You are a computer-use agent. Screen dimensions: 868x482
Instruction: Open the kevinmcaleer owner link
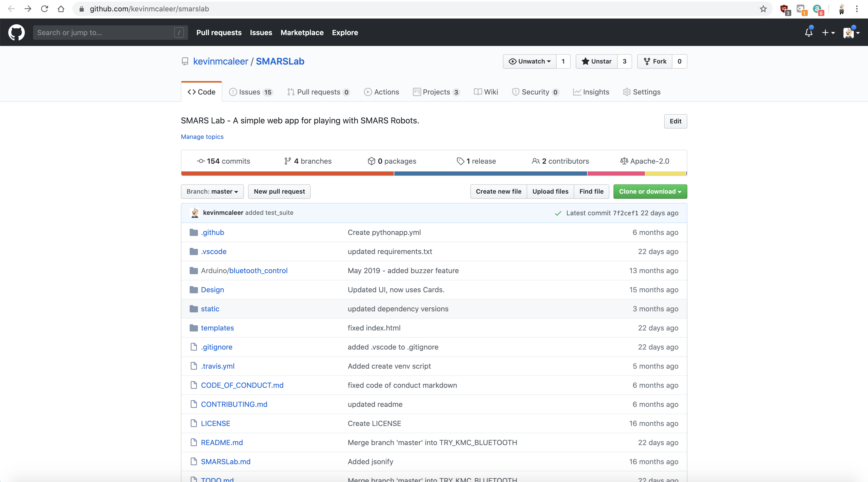click(x=220, y=61)
